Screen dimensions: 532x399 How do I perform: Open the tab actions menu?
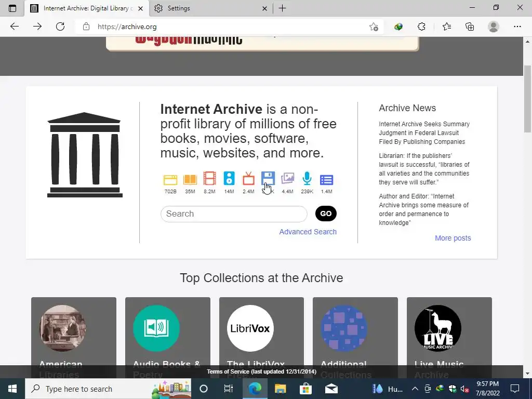pyautogui.click(x=12, y=8)
